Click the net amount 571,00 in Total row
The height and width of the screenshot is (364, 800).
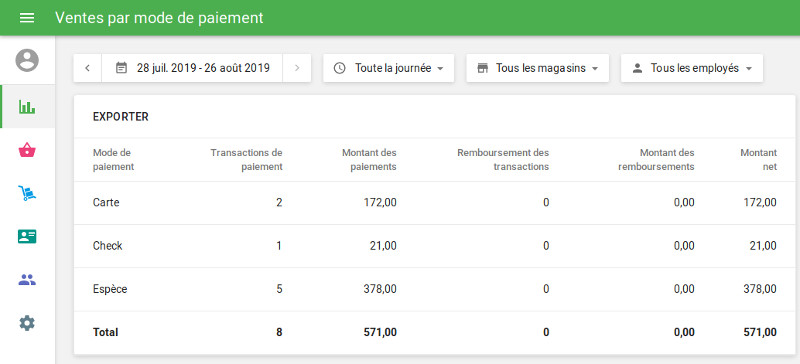tap(760, 332)
